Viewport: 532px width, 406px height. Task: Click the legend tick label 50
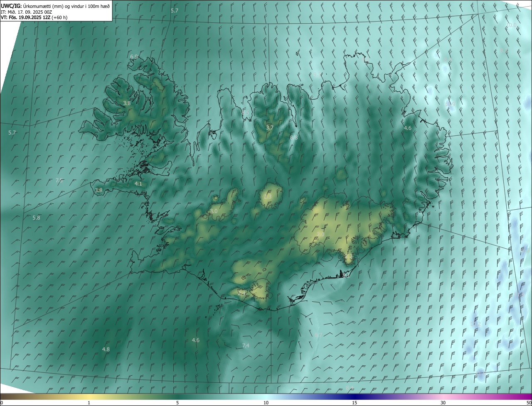[529, 403]
